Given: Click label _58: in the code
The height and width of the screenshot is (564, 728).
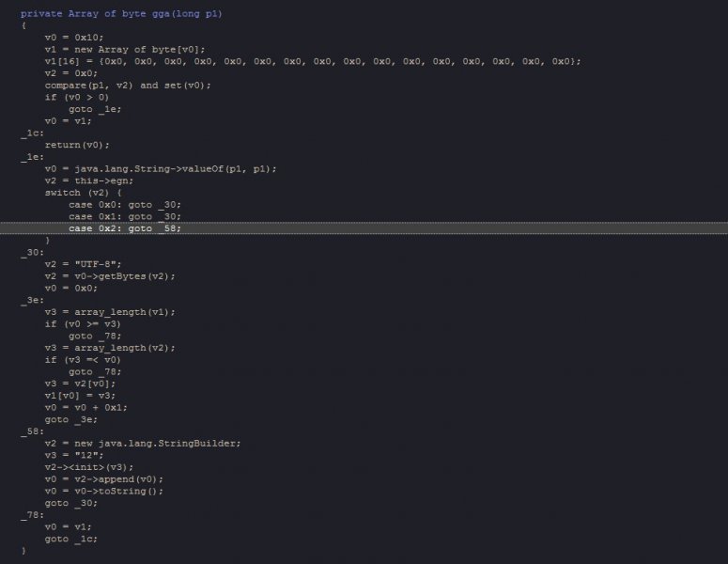Looking at the screenshot, I should click(x=32, y=431).
